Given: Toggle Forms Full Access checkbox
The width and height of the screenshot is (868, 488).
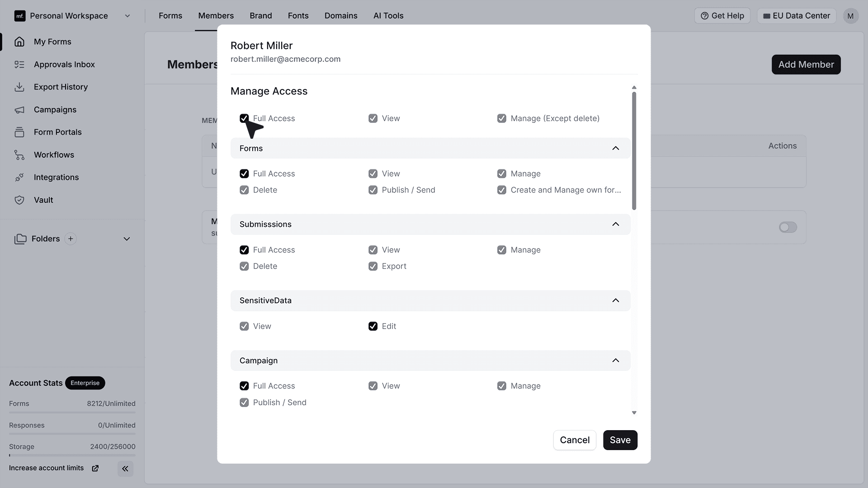Looking at the screenshot, I should 244,174.
